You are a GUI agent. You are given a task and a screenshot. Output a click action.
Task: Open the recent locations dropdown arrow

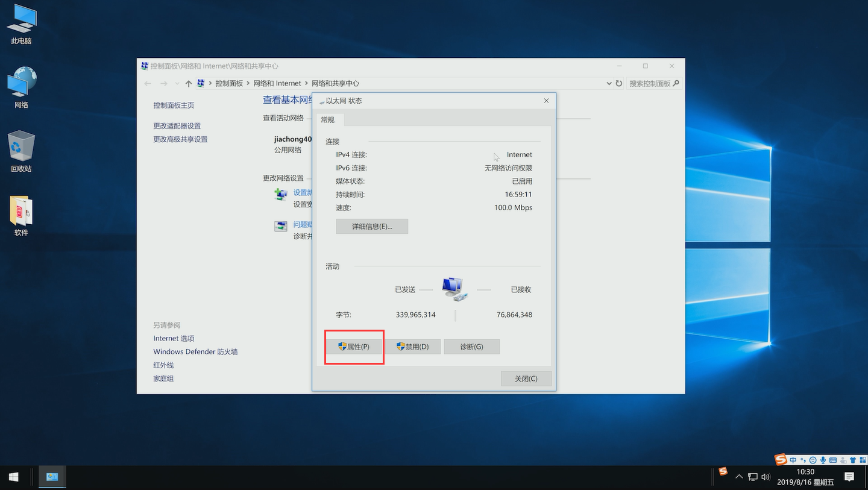pyautogui.click(x=177, y=84)
